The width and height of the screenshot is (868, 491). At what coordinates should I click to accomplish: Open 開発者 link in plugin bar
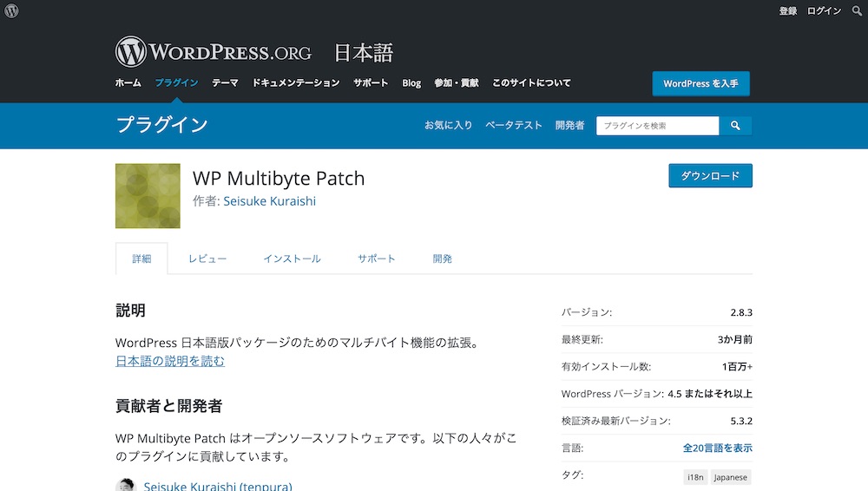click(569, 125)
